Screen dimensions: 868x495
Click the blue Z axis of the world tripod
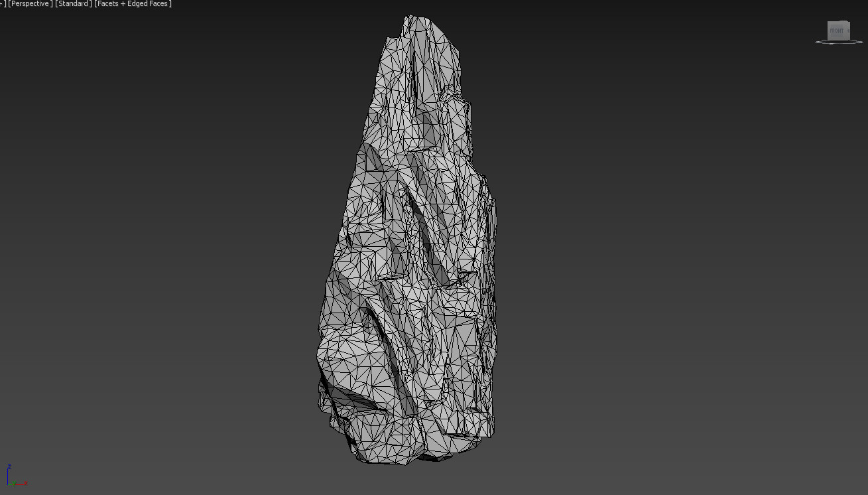tap(7, 474)
